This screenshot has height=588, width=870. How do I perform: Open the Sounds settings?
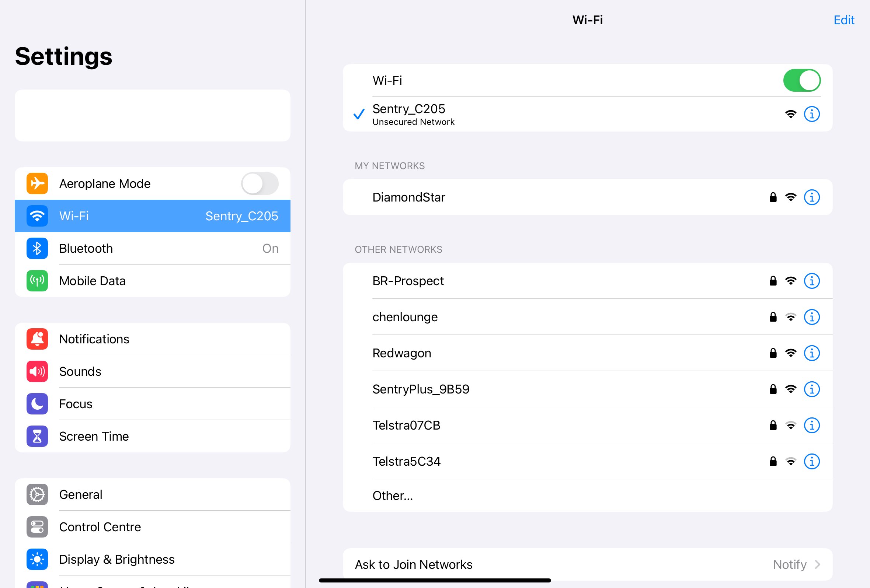tap(152, 371)
